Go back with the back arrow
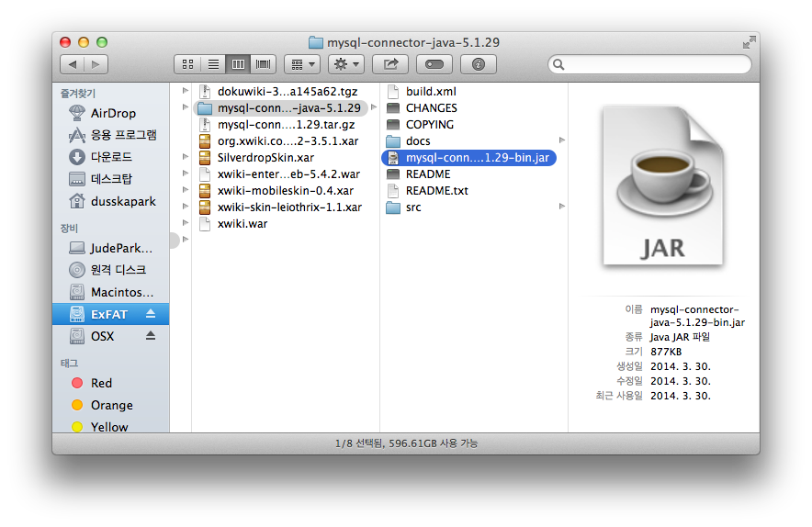The width and height of the screenshot is (812, 527). (x=73, y=64)
